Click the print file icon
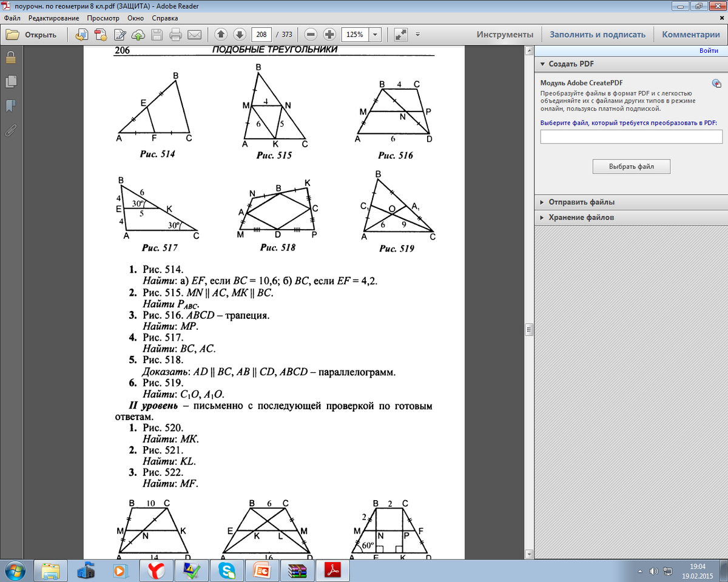This screenshot has width=728, height=582. point(176,35)
